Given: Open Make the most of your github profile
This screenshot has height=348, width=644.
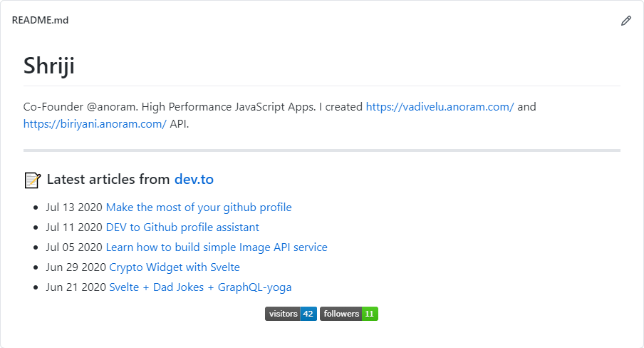Looking at the screenshot, I should (199, 208).
